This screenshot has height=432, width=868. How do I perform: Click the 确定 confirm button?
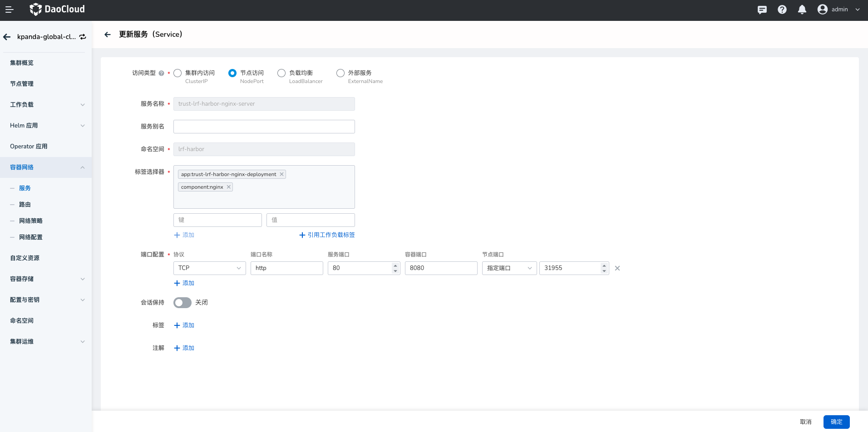point(836,422)
